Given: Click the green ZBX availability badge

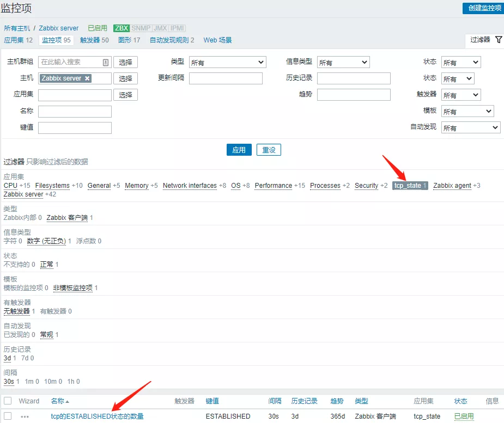Looking at the screenshot, I should coord(121,28).
